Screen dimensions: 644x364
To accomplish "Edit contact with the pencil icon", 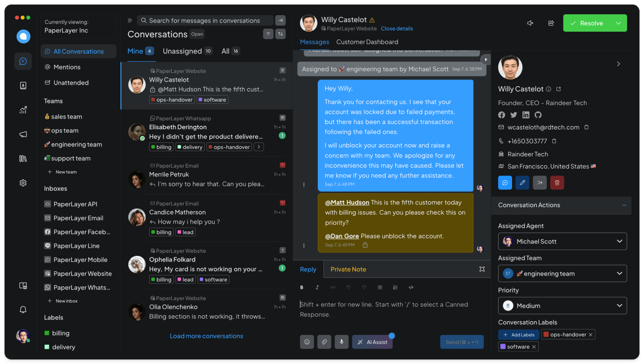I will [522, 183].
